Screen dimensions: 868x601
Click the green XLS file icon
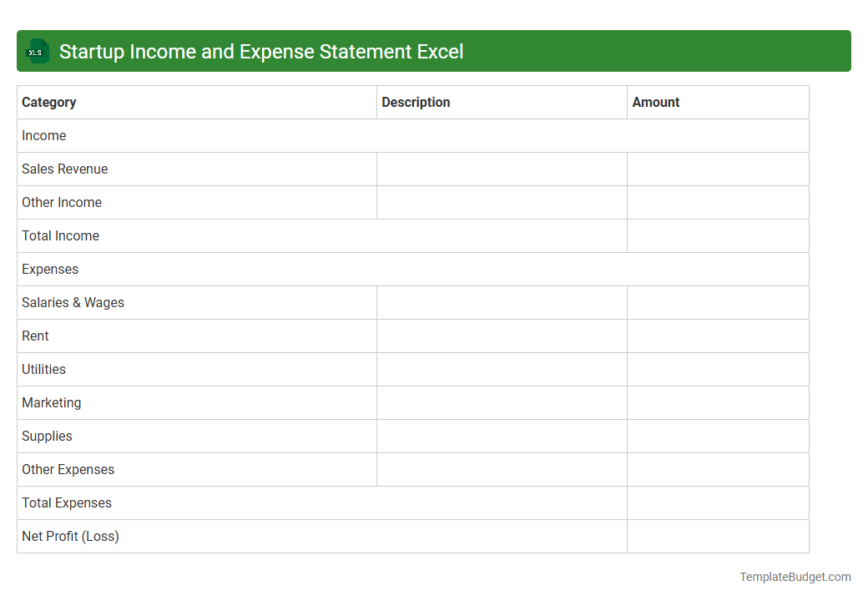[x=37, y=51]
